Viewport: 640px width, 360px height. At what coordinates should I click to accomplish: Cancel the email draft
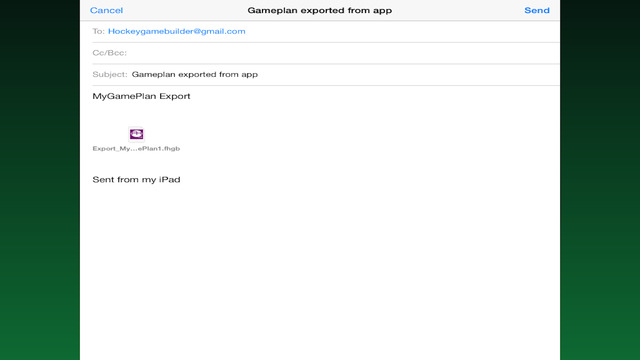[106, 10]
